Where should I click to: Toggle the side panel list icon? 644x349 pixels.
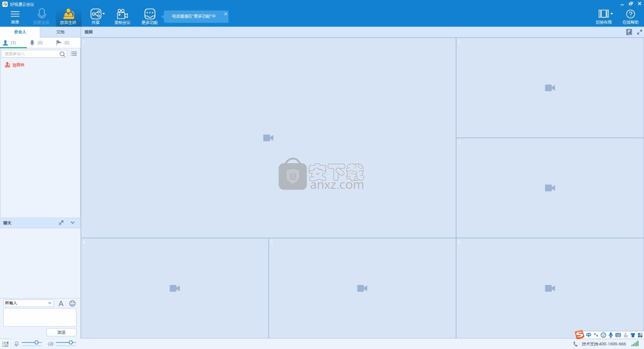(5, 344)
